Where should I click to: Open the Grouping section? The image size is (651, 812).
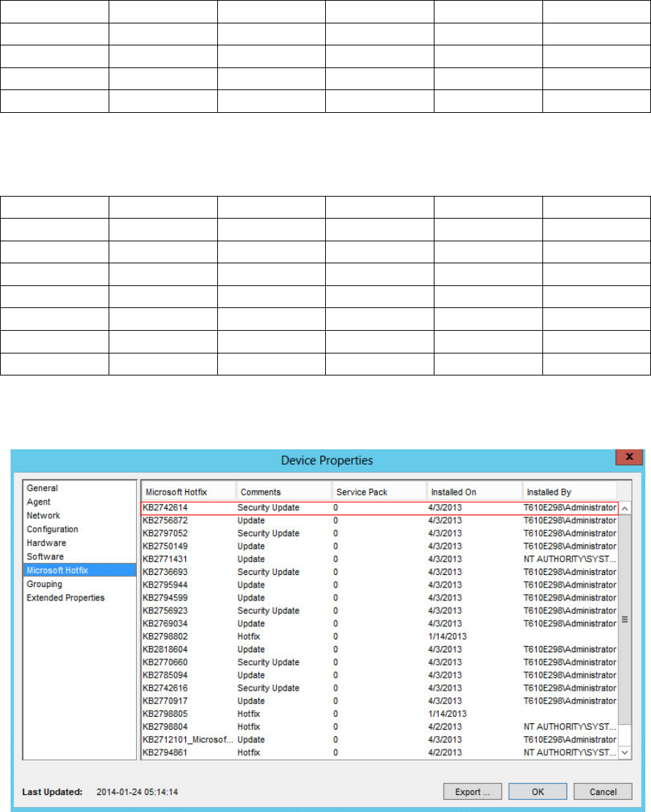click(x=45, y=584)
